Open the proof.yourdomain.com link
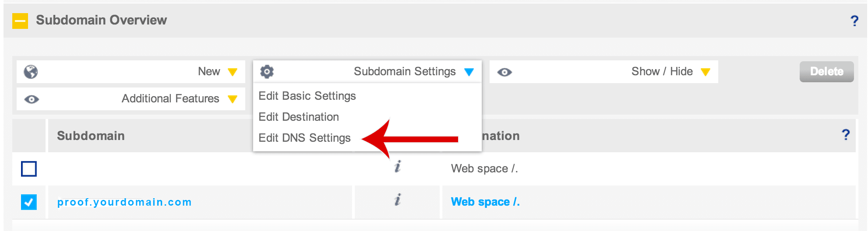868x231 pixels. click(124, 202)
